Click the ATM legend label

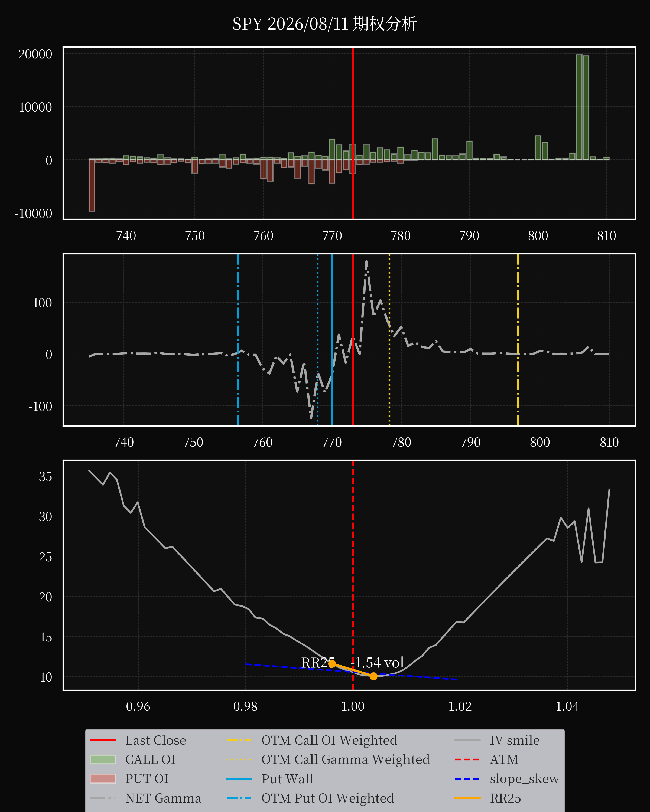click(504, 760)
